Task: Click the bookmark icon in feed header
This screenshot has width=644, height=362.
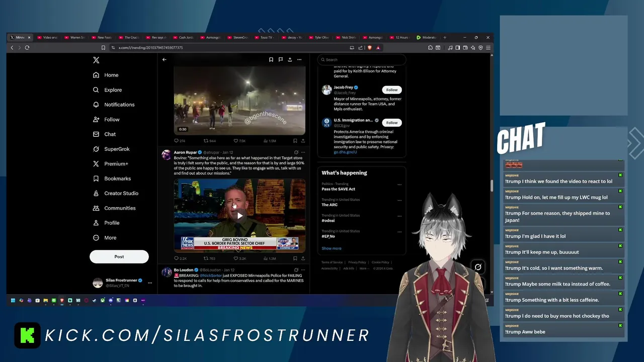Action: pos(271,59)
